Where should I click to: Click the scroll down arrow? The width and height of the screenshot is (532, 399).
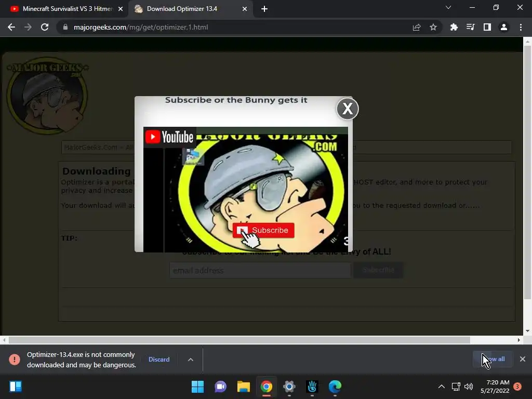coord(527,331)
